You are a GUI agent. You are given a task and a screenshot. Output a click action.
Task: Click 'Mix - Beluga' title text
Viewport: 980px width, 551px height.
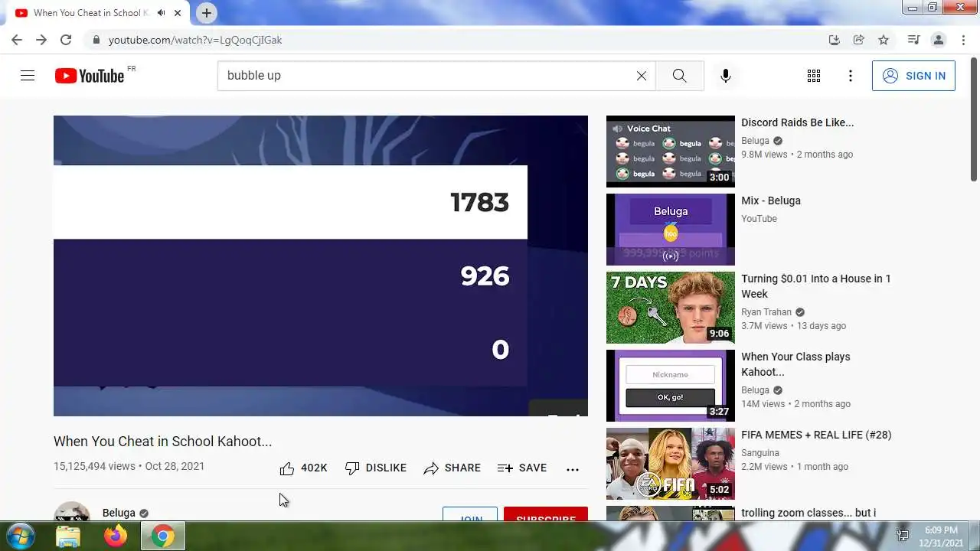click(x=771, y=201)
